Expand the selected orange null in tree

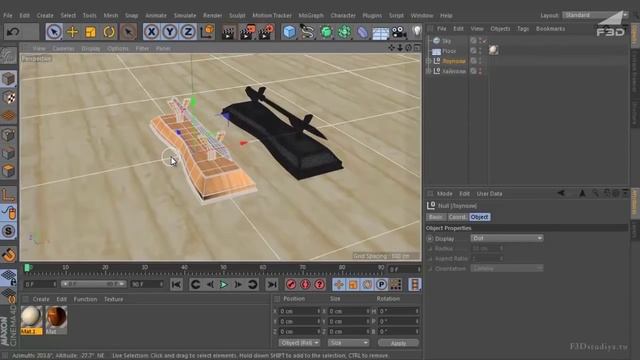[428, 61]
